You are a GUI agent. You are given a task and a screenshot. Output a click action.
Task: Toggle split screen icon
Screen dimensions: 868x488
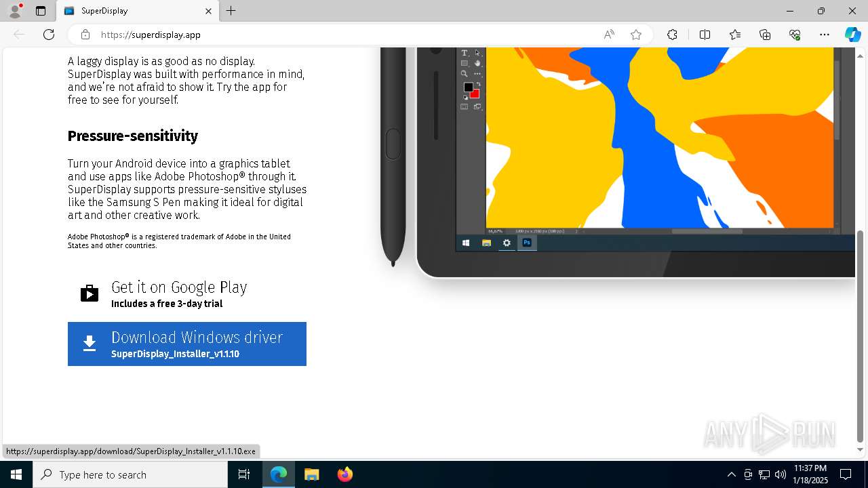pyautogui.click(x=705, y=35)
